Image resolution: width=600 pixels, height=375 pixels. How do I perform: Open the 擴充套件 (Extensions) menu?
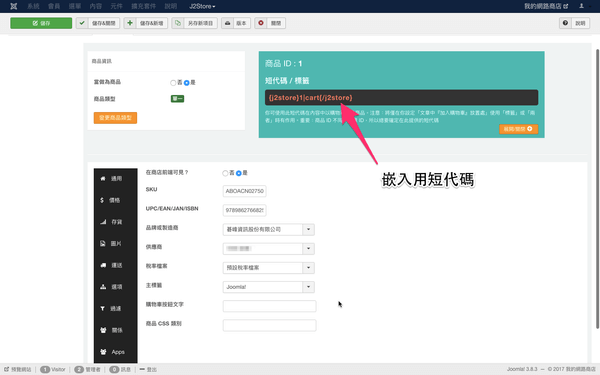click(143, 6)
